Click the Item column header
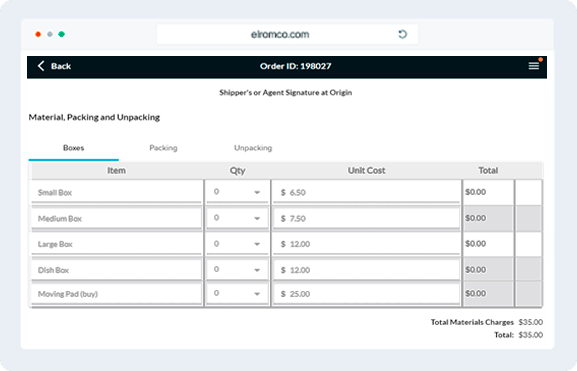577x371 pixels. (116, 170)
